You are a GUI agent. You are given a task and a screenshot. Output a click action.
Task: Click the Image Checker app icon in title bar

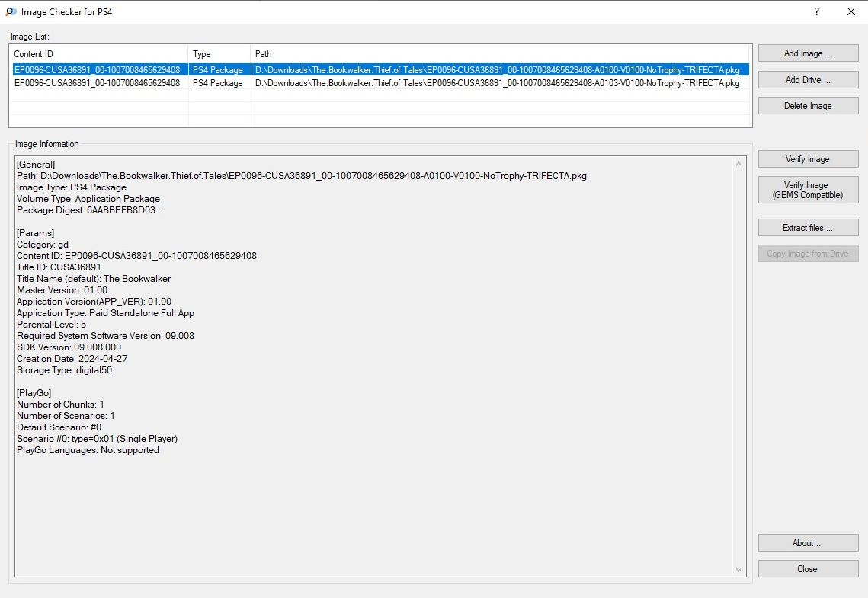tap(11, 11)
